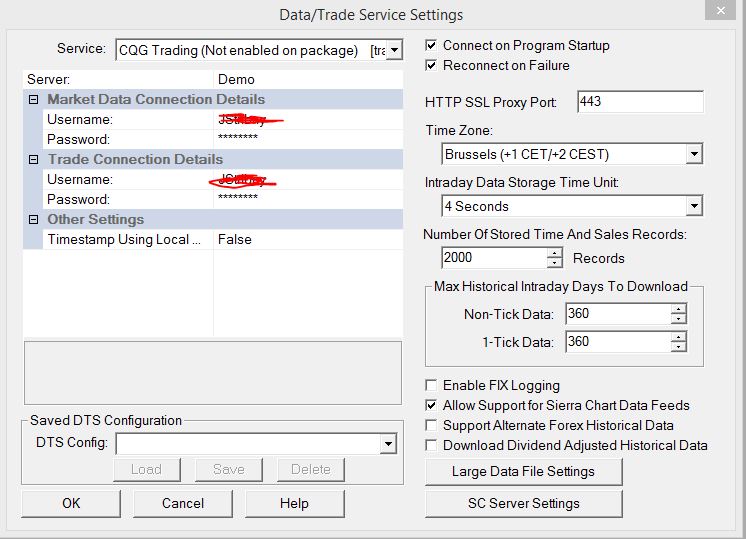Click the Timestamp Using Local row label
Screen dimensions: 746x539
click(124, 239)
